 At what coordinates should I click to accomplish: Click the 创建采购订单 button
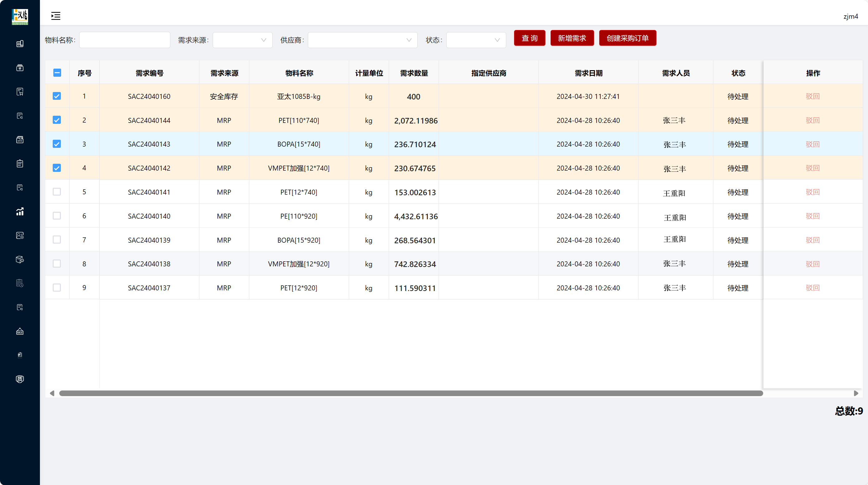[x=628, y=38]
